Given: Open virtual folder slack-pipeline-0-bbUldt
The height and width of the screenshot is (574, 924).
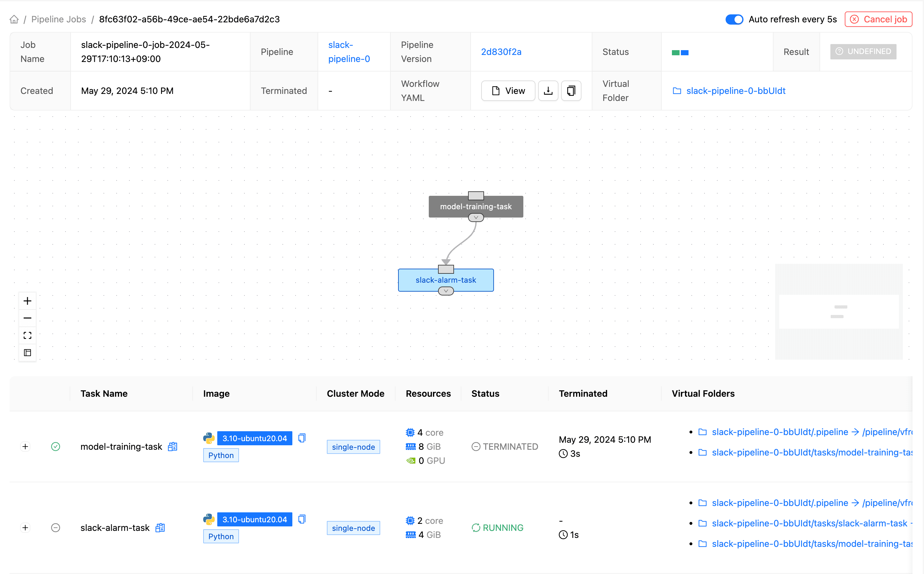Looking at the screenshot, I should [x=729, y=91].
